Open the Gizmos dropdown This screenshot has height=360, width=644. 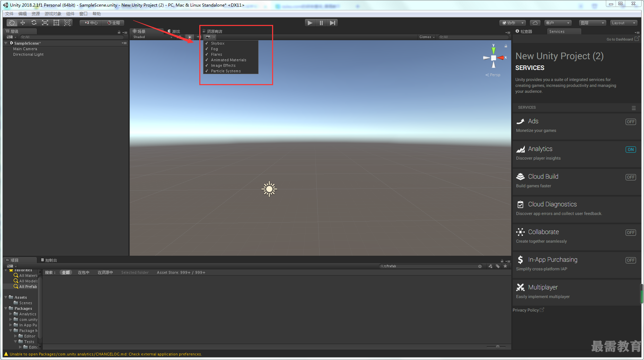(427, 37)
